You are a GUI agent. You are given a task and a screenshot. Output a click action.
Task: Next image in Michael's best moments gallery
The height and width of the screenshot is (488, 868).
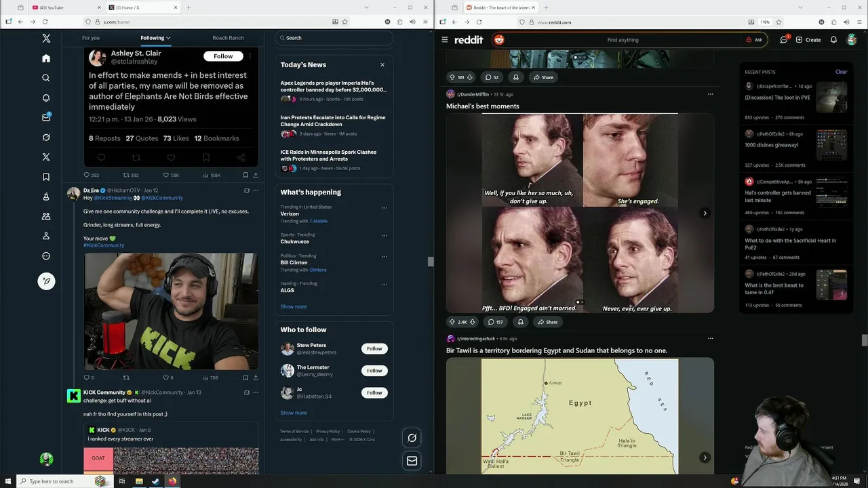click(705, 213)
